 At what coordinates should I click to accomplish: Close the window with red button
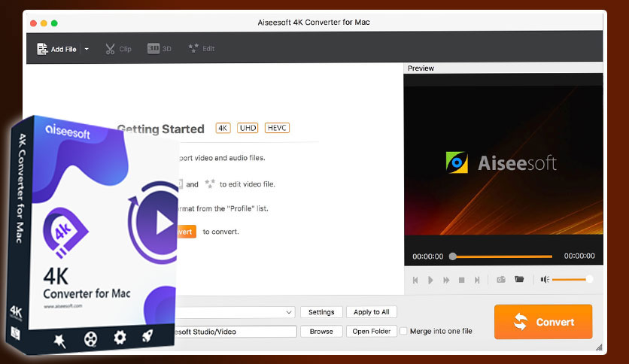pyautogui.click(x=34, y=23)
